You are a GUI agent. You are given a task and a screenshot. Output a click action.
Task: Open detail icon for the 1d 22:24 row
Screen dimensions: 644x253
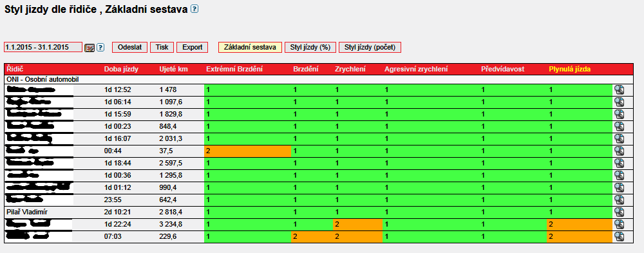point(619,225)
